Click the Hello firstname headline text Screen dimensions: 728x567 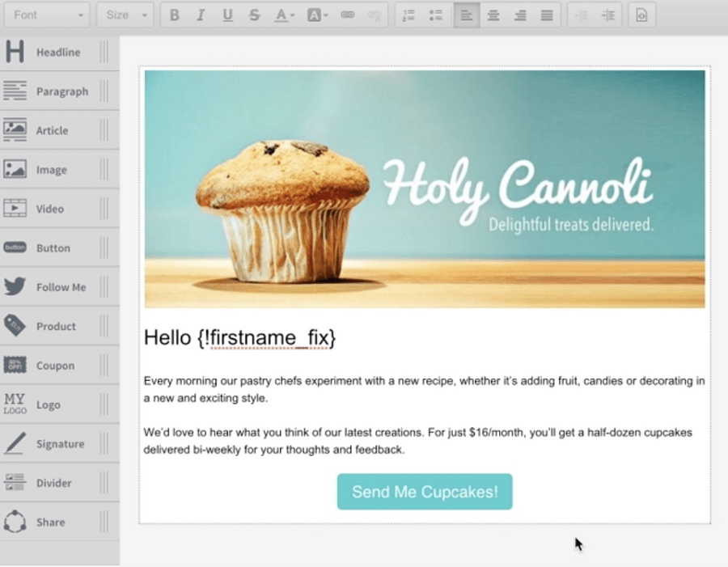pos(239,338)
